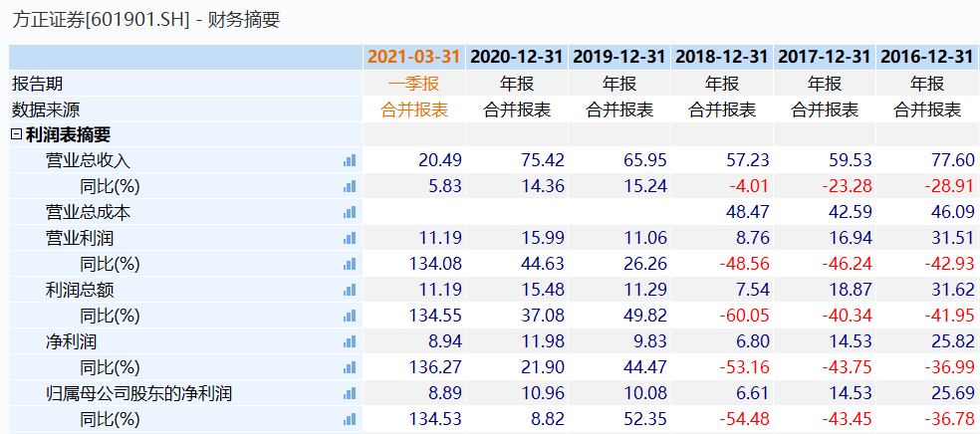
Task: Click growth value 134.55
Action: [435, 316]
